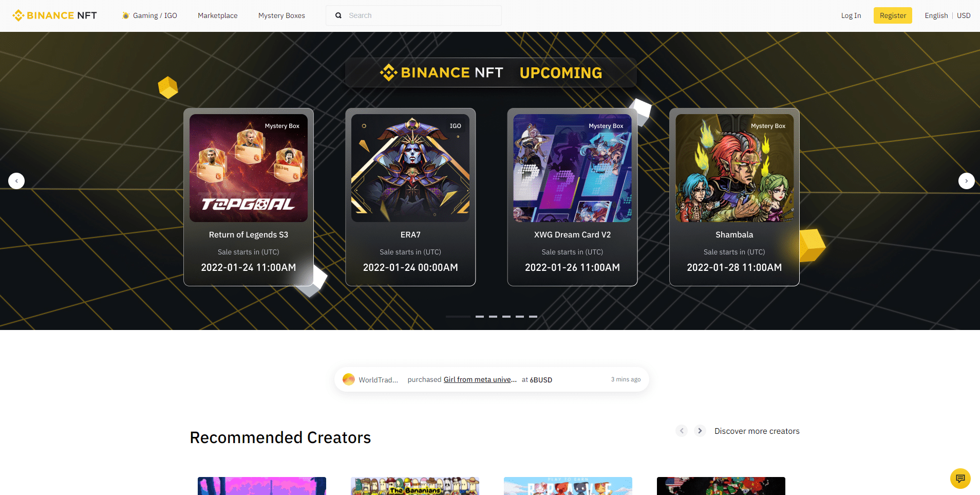Go to previous banner slide arrow

pos(16,181)
